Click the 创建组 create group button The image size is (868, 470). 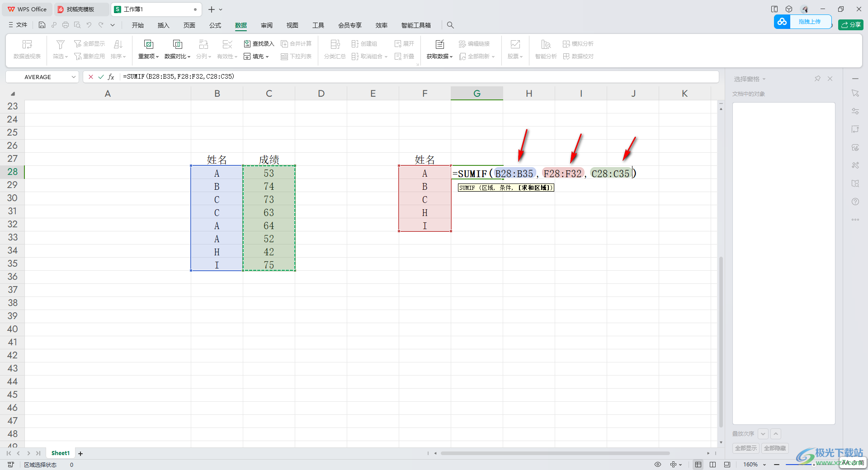[x=364, y=44]
